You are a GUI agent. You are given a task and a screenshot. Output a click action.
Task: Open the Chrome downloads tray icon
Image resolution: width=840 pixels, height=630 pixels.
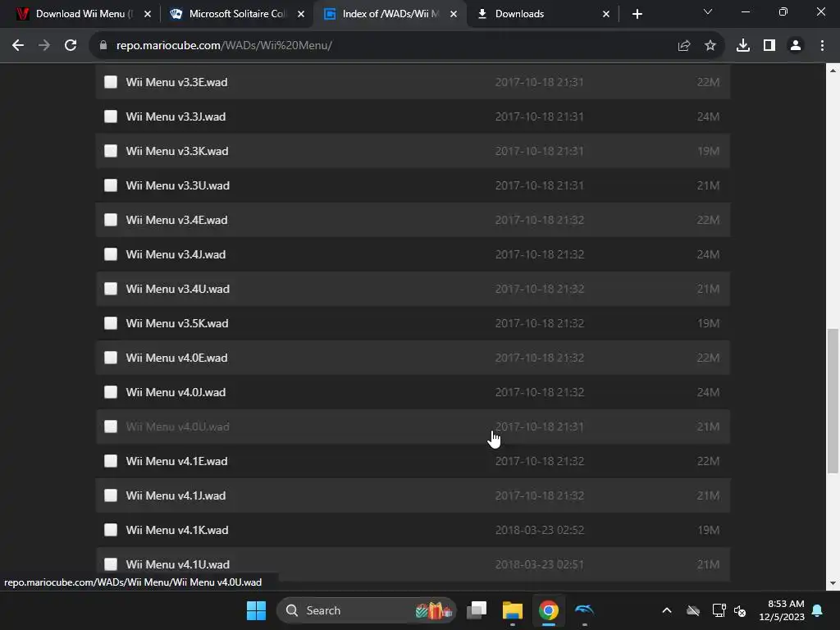[742, 46]
